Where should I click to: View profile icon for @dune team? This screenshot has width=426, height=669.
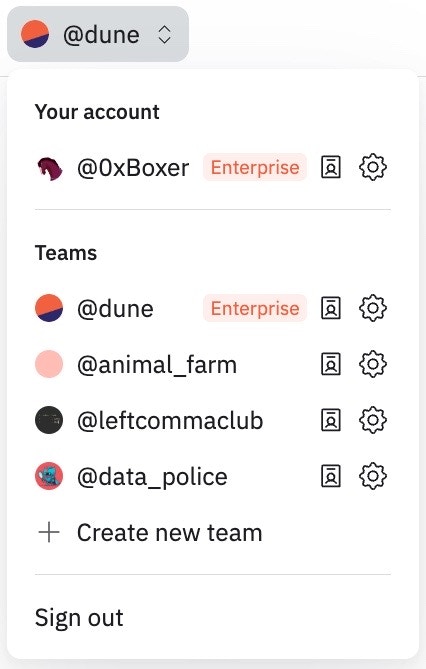[331, 308]
